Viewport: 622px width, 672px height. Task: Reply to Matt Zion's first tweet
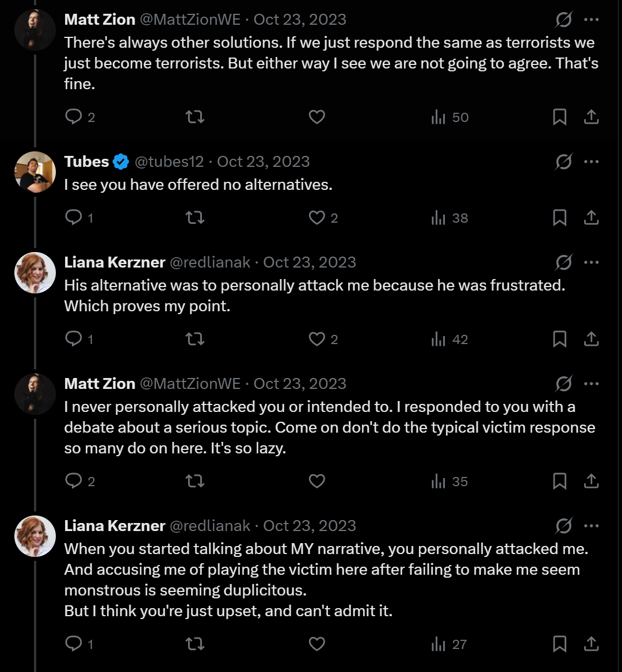point(74,117)
